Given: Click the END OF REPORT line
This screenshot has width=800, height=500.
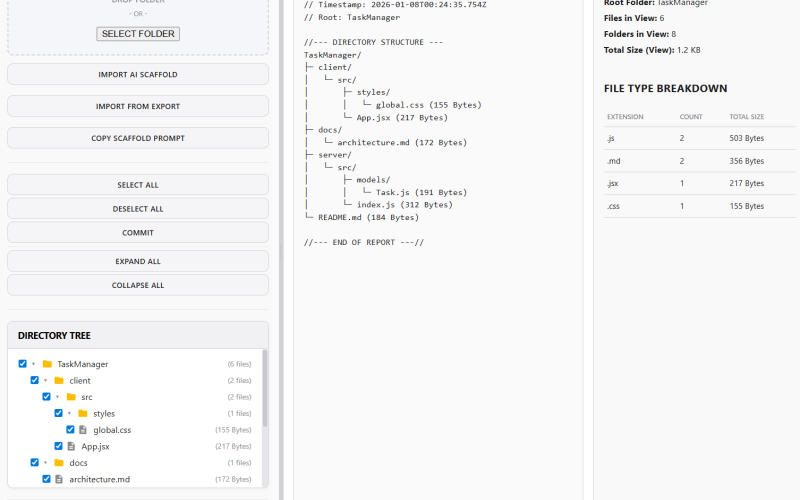Looking at the screenshot, I should click(364, 242).
